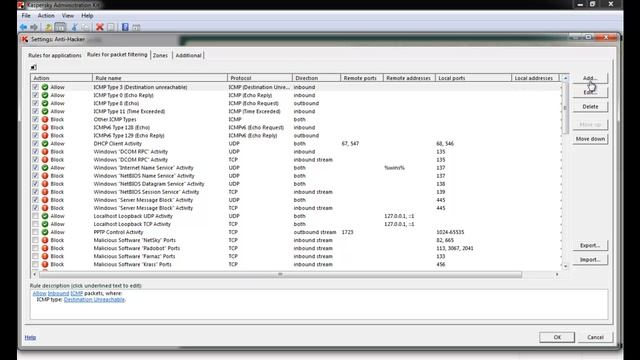The image size is (640, 360).
Task: Click Block icon on Malicious Software Padobot row
Action: [x=45, y=248]
